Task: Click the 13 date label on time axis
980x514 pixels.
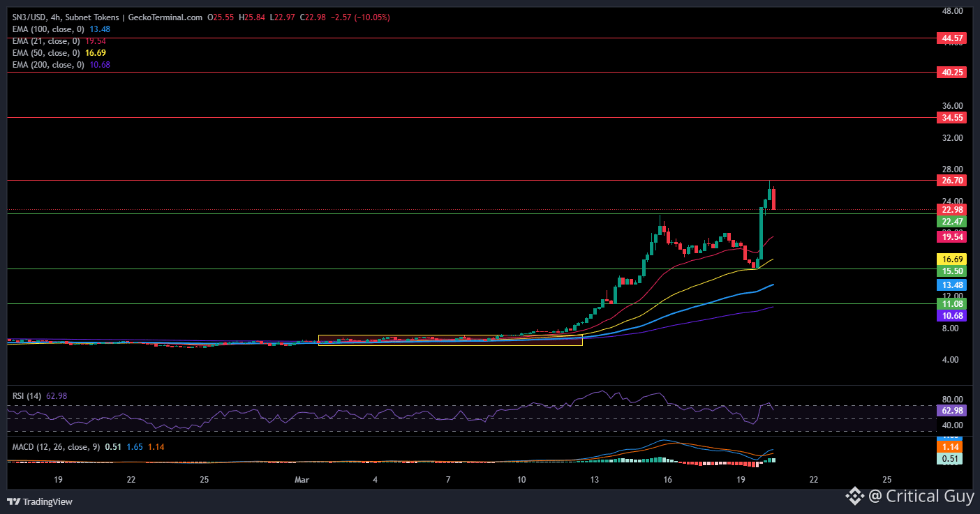Action: coord(595,480)
